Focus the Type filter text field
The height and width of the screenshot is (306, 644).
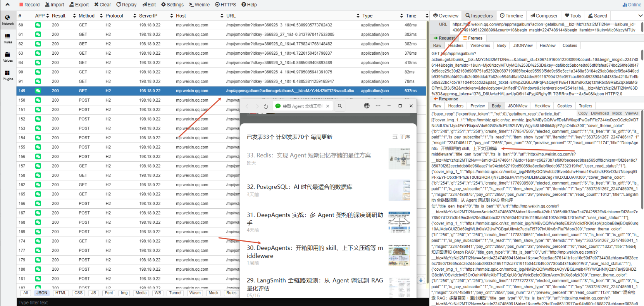pyautogui.click(x=223, y=303)
